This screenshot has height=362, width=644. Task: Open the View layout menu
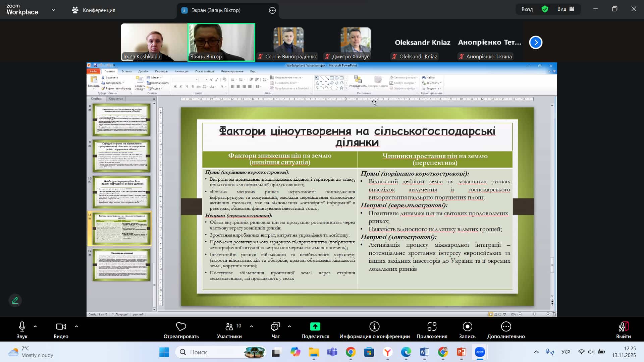(x=566, y=9)
